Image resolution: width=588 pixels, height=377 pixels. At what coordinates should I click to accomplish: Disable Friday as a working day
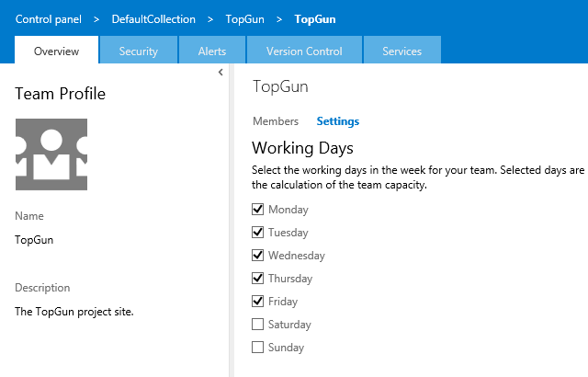[257, 301]
